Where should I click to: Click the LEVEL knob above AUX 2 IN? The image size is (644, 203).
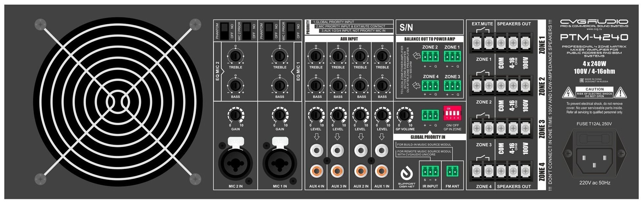click(360, 115)
